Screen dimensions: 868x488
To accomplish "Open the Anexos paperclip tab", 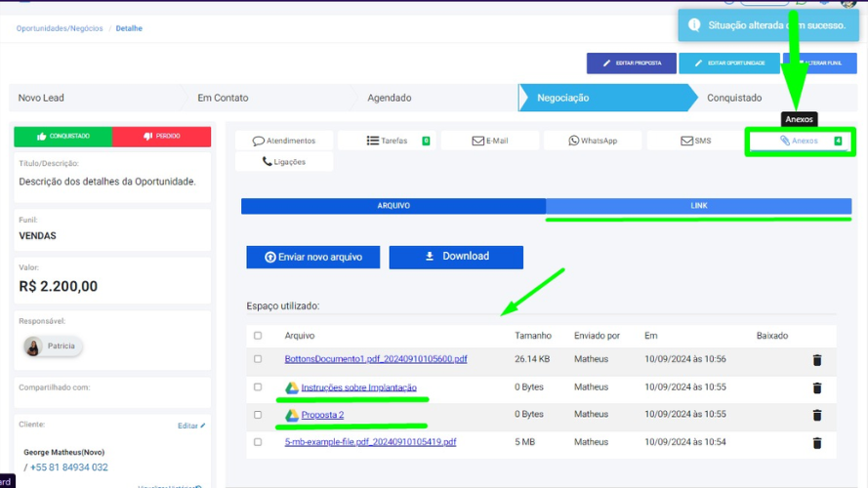I will [x=800, y=142].
